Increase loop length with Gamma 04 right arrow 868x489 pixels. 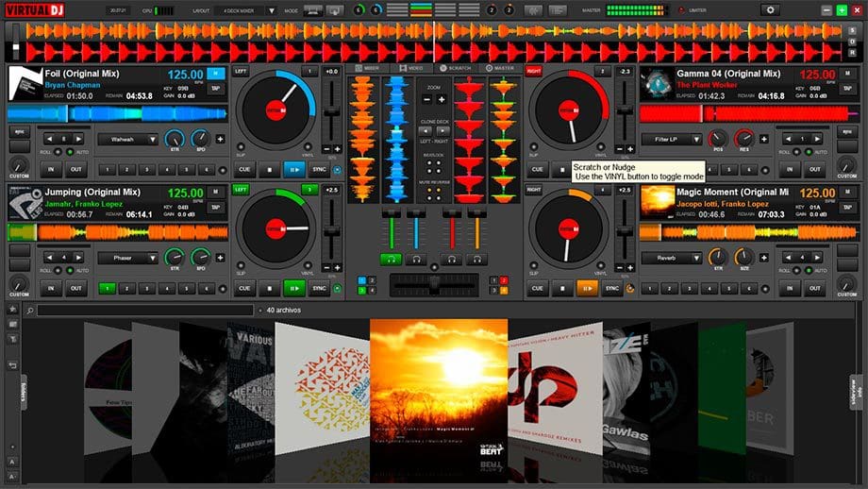click(816, 139)
